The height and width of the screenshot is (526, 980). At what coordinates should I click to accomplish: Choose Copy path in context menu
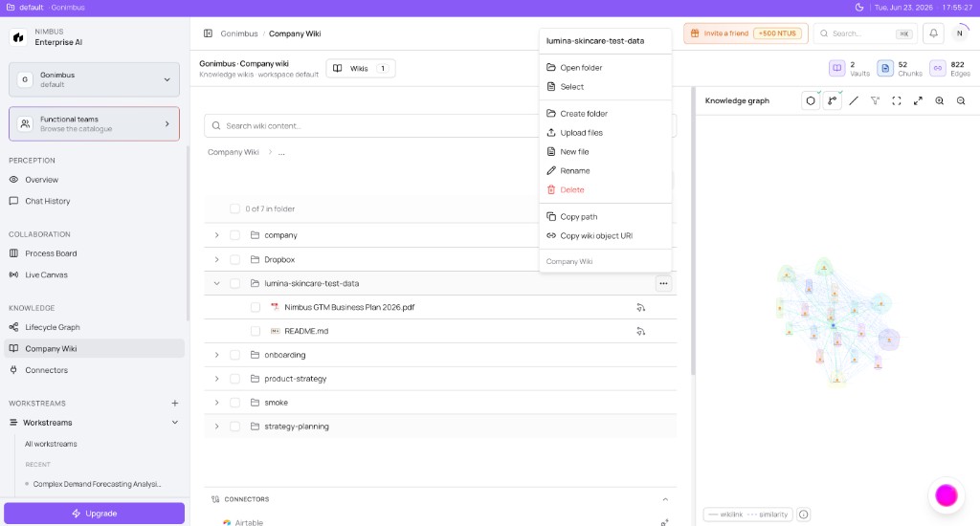tap(605, 217)
